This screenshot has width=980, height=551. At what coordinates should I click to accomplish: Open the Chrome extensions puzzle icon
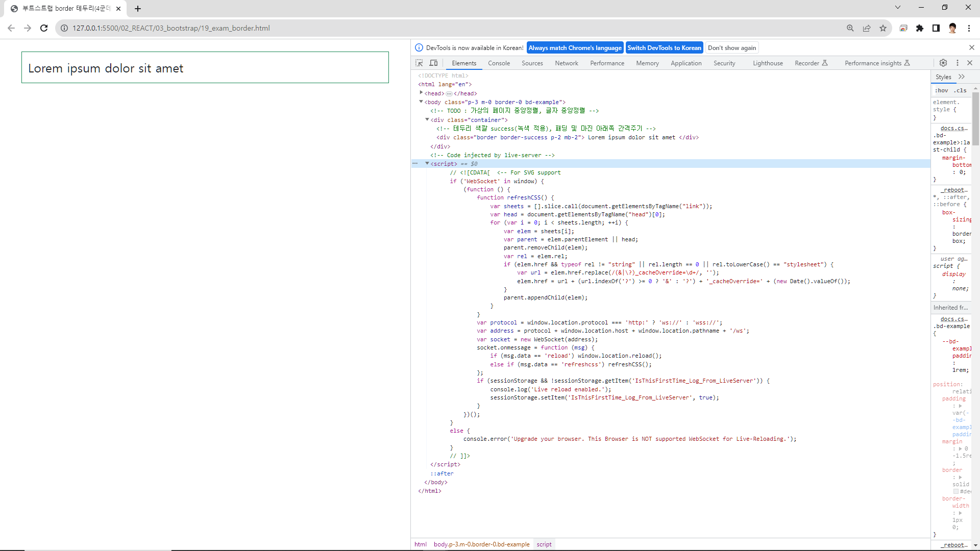tap(920, 28)
